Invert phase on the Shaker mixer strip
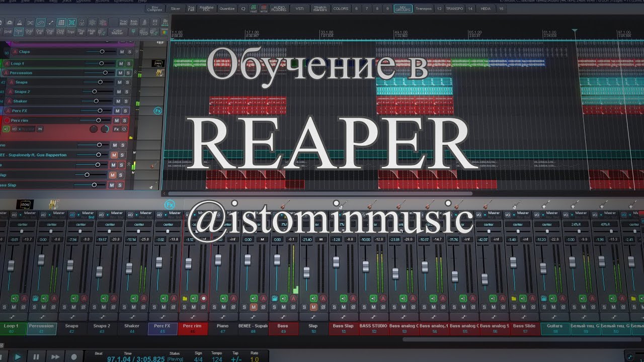This screenshot has height=362, width=644. [x=143, y=307]
